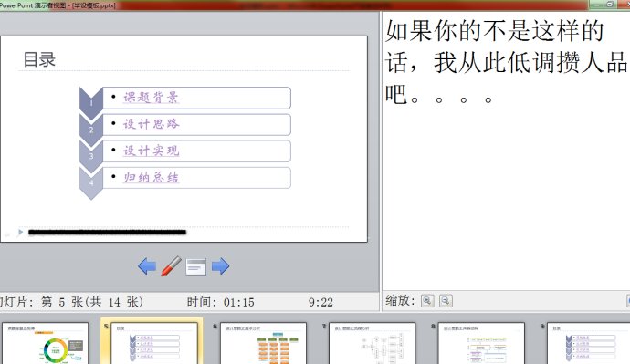Click the numbered chevron 4 on the slide

(x=91, y=183)
